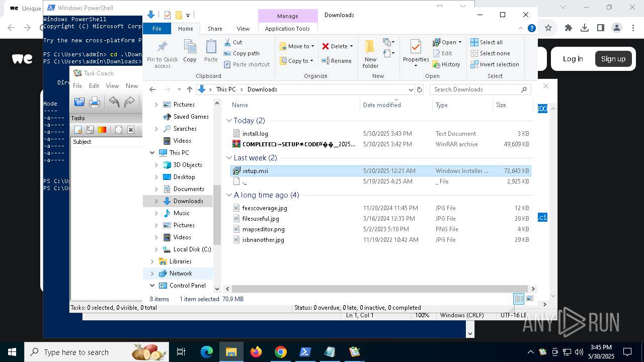Click Copy path in ribbon
The width and height of the screenshot is (644, 362).
[242, 53]
